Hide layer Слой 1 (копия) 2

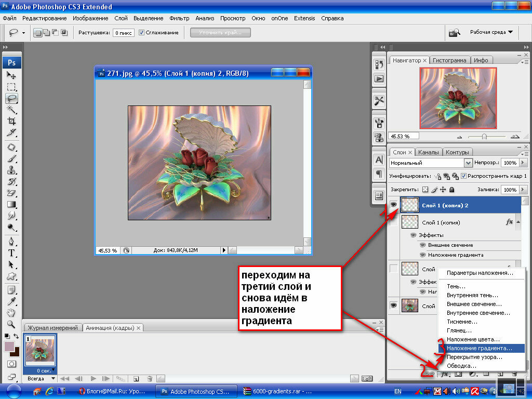[394, 205]
